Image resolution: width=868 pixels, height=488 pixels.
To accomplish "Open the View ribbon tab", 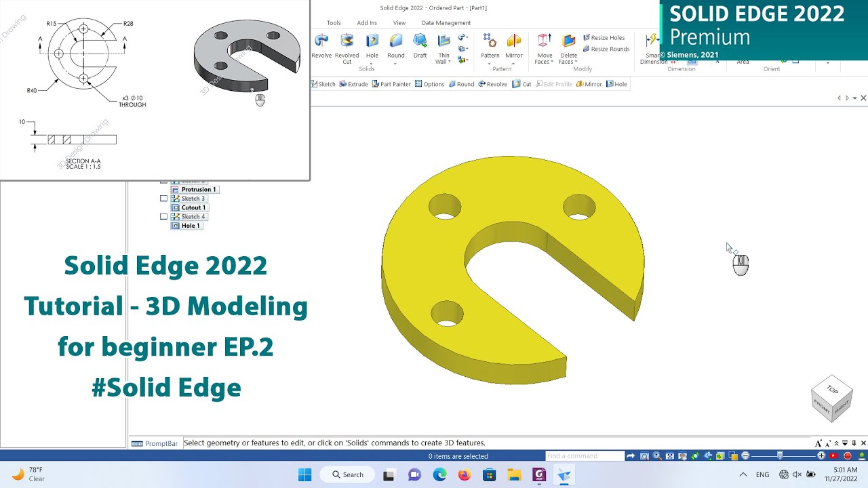I will (399, 23).
